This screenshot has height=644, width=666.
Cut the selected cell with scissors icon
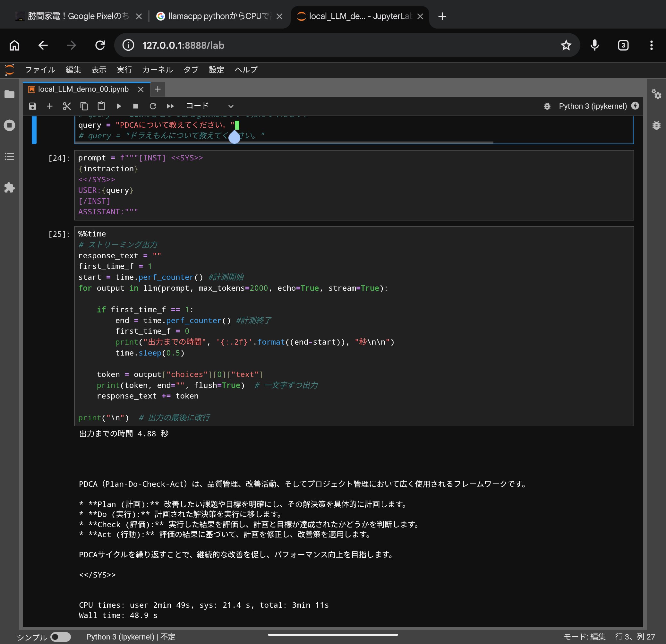[67, 106]
